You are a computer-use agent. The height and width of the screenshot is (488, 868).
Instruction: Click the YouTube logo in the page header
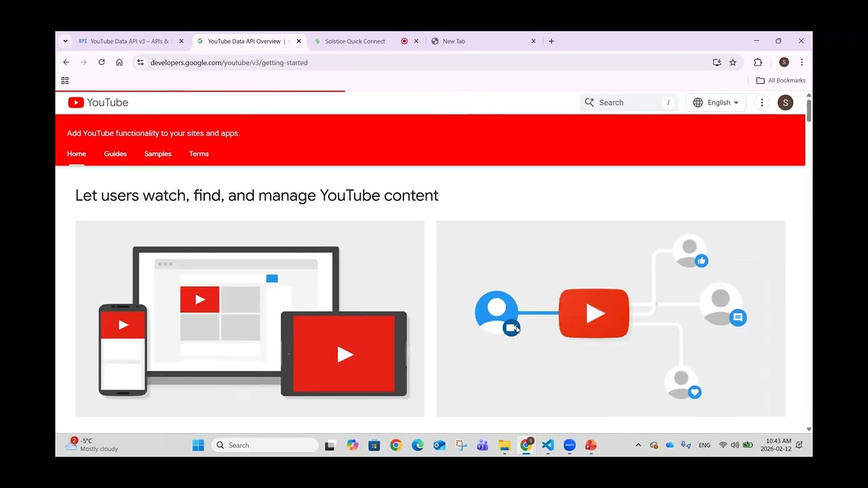point(98,102)
